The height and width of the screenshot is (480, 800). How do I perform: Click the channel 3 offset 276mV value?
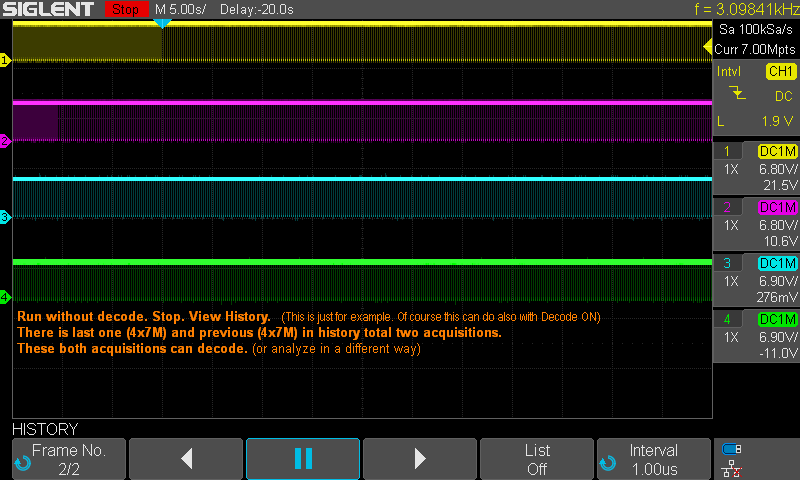pyautogui.click(x=777, y=297)
